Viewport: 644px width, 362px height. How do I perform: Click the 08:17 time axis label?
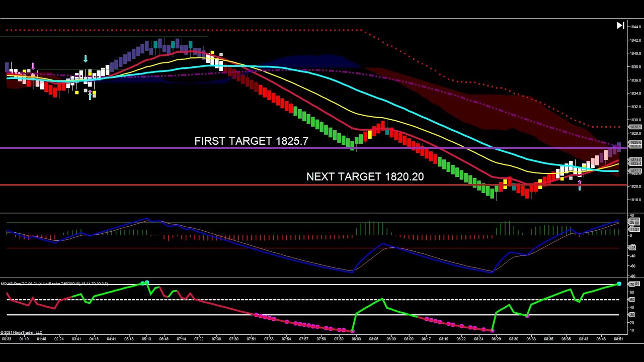pyautogui.click(x=426, y=339)
